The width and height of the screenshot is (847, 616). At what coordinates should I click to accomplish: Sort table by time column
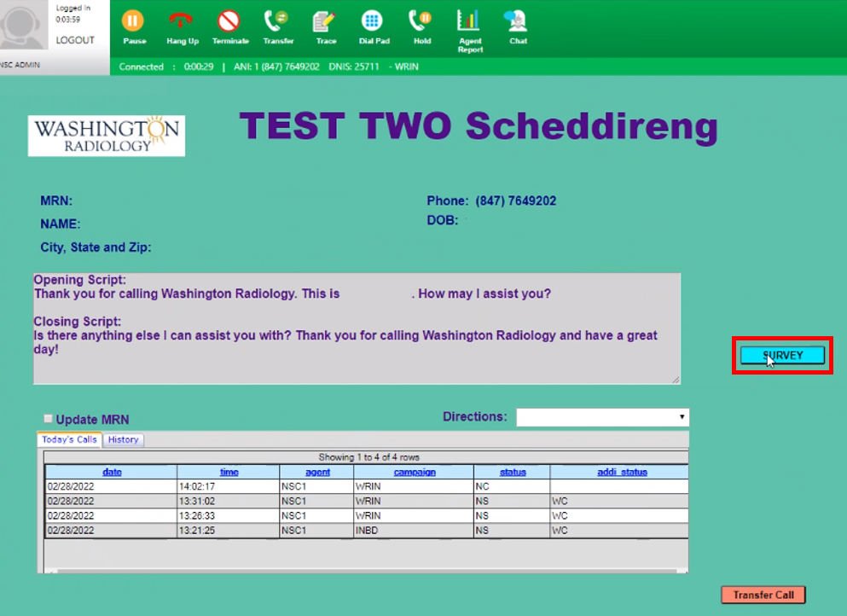[229, 472]
